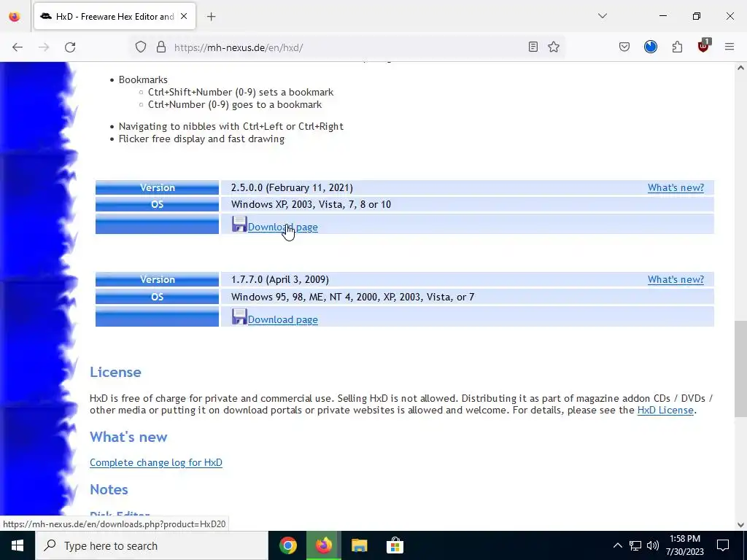Click the address bar URL field
Viewport: 747px width, 560px height.
click(348, 47)
